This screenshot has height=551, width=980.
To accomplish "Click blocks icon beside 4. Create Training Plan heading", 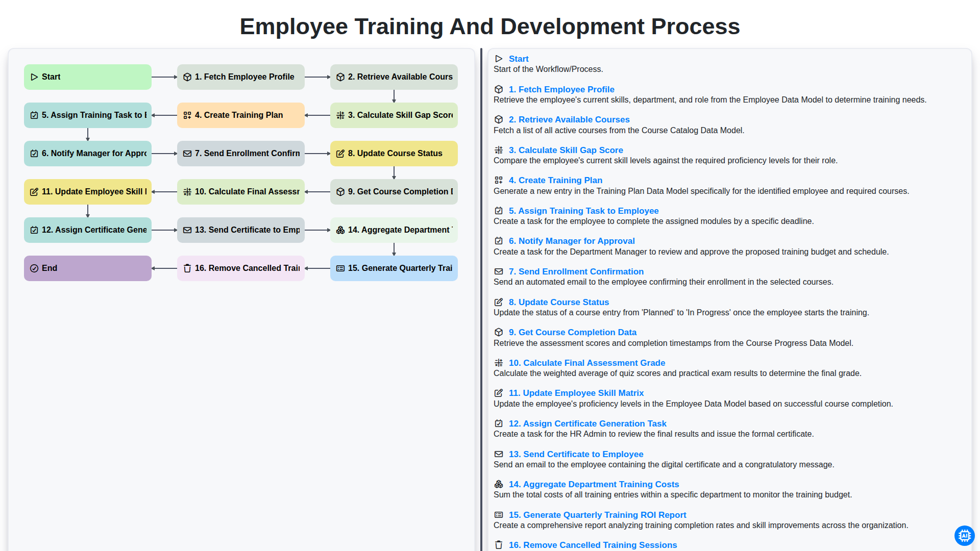I will [499, 180].
